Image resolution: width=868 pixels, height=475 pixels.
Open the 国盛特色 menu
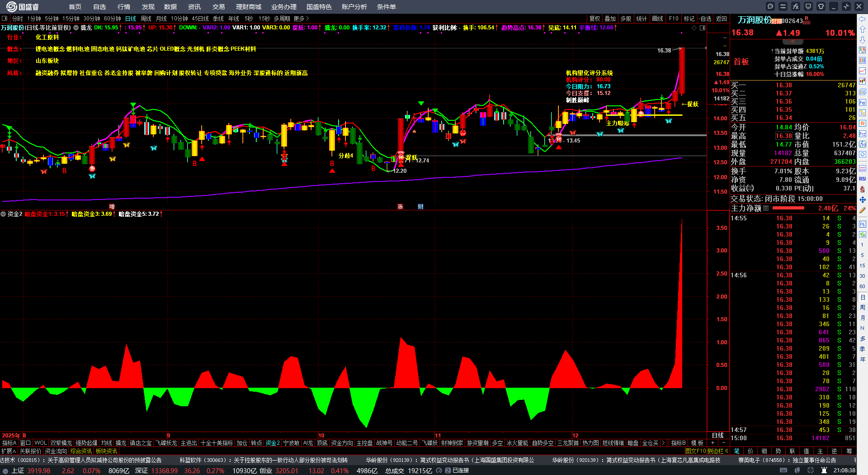319,7
